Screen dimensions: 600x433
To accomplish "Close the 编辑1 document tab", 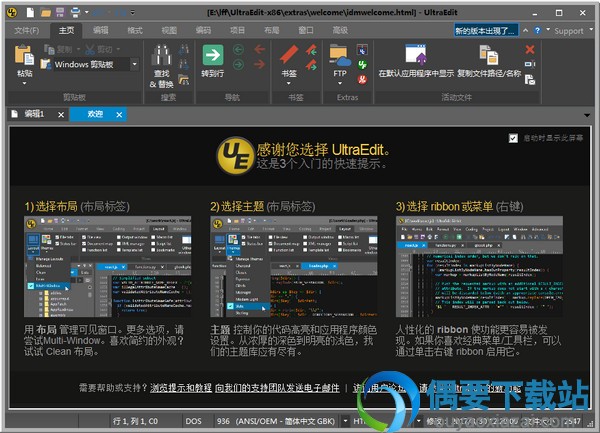I will tap(61, 115).
